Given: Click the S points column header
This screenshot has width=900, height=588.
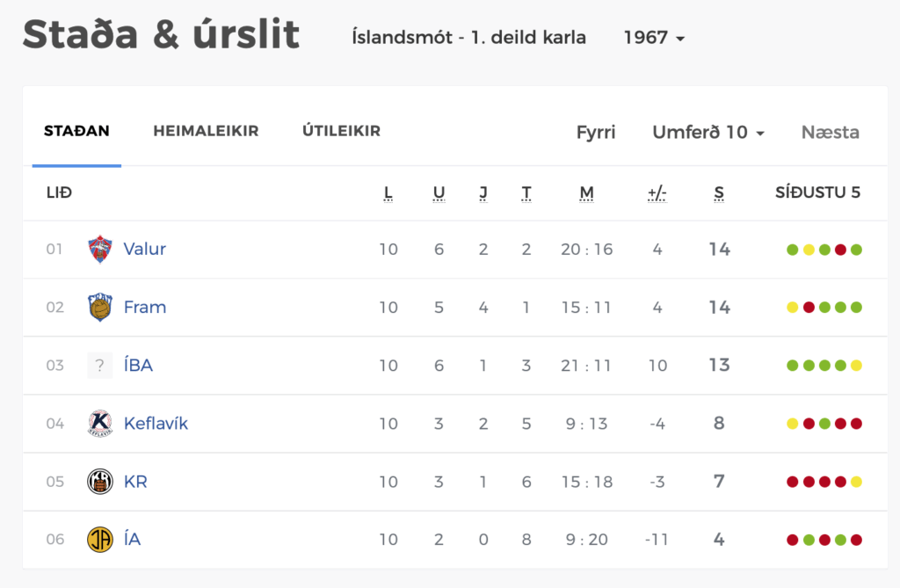Looking at the screenshot, I should 719,193.
